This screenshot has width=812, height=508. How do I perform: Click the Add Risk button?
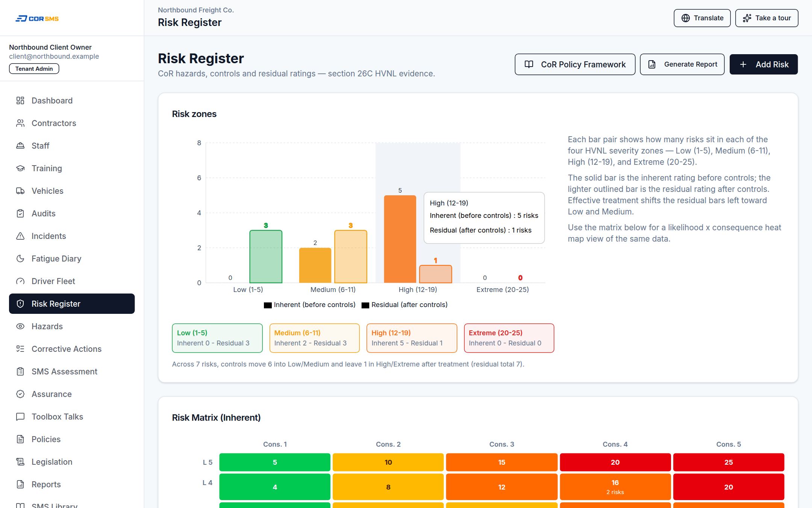pyautogui.click(x=764, y=64)
